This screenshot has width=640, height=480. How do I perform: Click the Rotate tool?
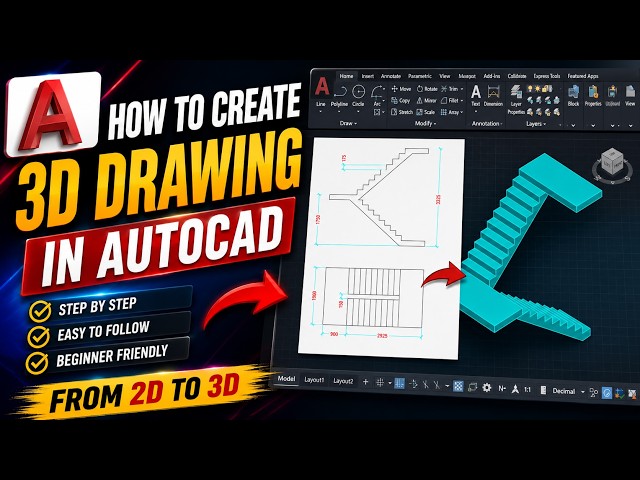coord(427,89)
